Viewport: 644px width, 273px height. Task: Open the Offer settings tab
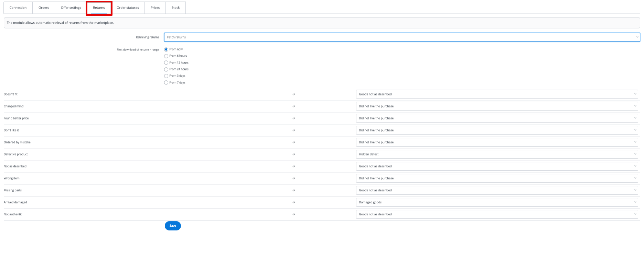[x=71, y=8]
